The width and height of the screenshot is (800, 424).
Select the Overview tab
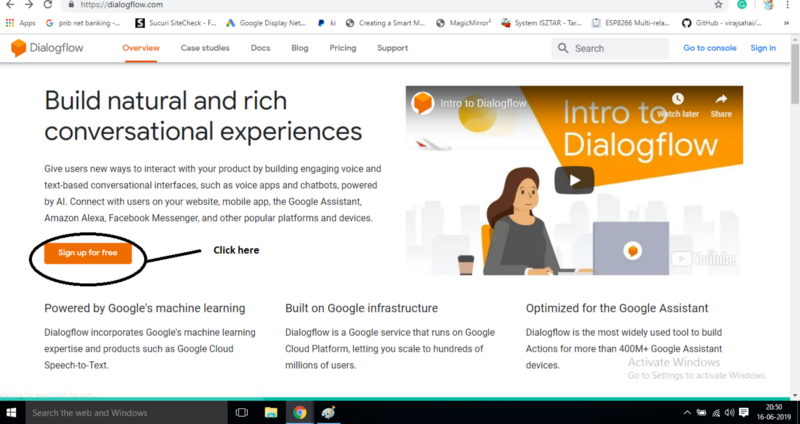(x=141, y=48)
